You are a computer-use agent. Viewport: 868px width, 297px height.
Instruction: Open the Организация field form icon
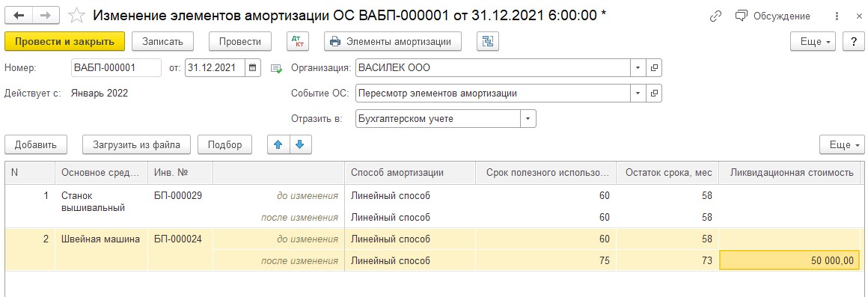click(654, 68)
